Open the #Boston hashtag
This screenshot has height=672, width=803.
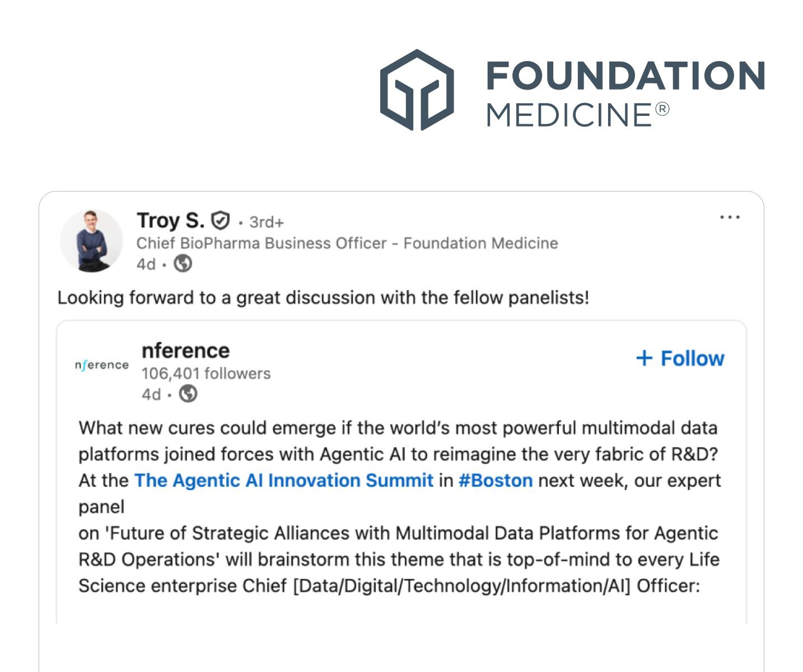pos(496,480)
